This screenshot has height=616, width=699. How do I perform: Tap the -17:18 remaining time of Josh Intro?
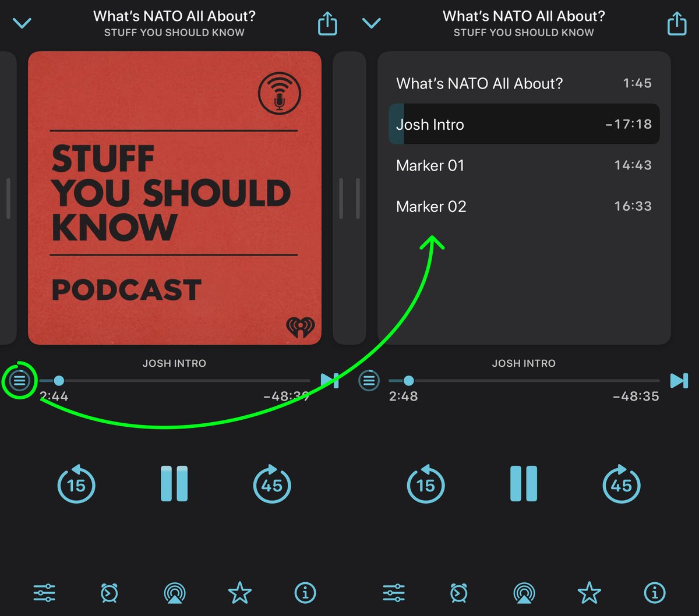click(629, 124)
